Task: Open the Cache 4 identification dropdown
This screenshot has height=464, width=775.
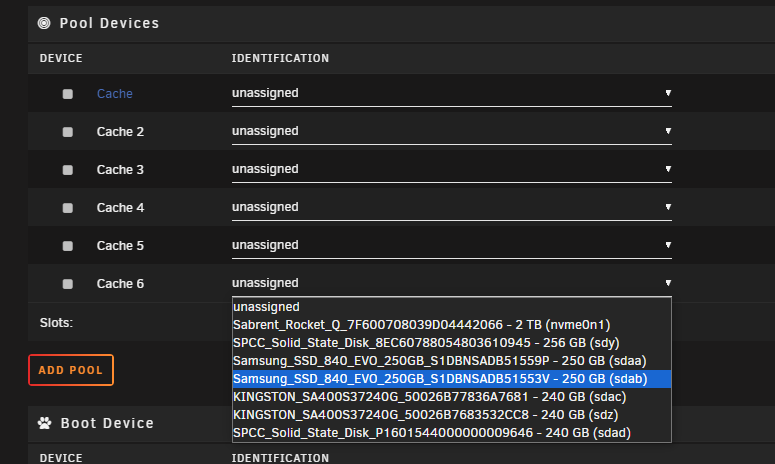Action: pos(452,208)
